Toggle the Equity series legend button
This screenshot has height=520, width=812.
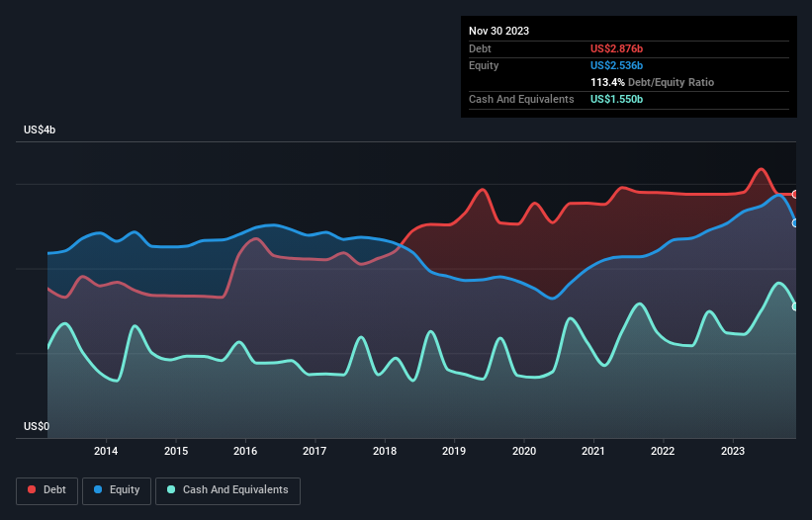117,490
